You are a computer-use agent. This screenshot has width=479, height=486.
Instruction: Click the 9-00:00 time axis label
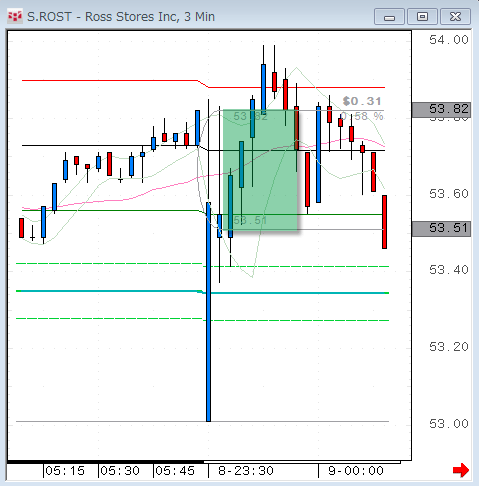tap(356, 471)
